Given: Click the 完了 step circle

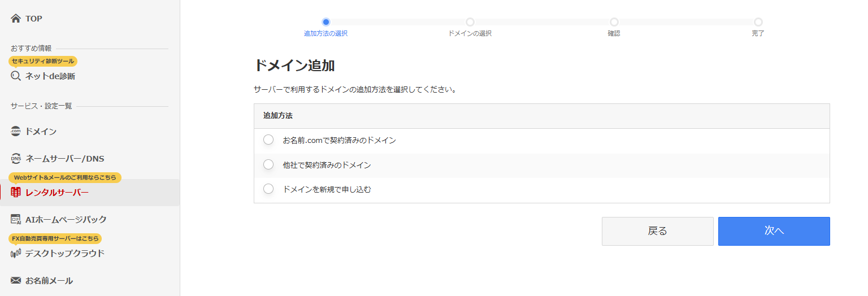Looking at the screenshot, I should 758,22.
